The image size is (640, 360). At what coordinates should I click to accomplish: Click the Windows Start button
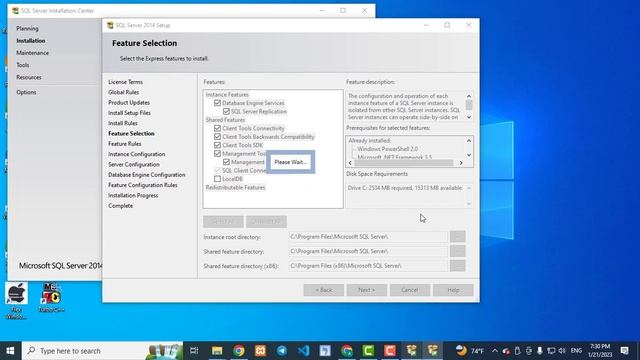[x=10, y=351]
